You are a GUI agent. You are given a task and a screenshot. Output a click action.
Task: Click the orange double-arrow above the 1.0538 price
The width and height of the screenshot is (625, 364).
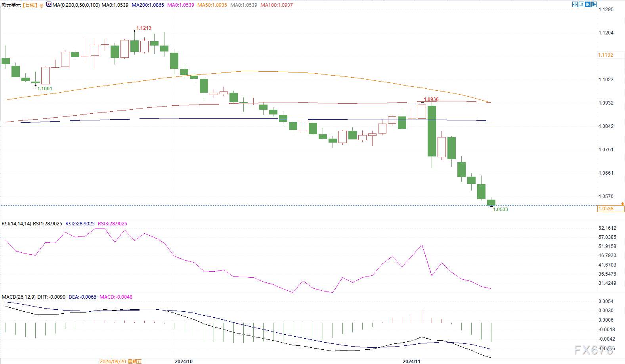click(x=622, y=204)
